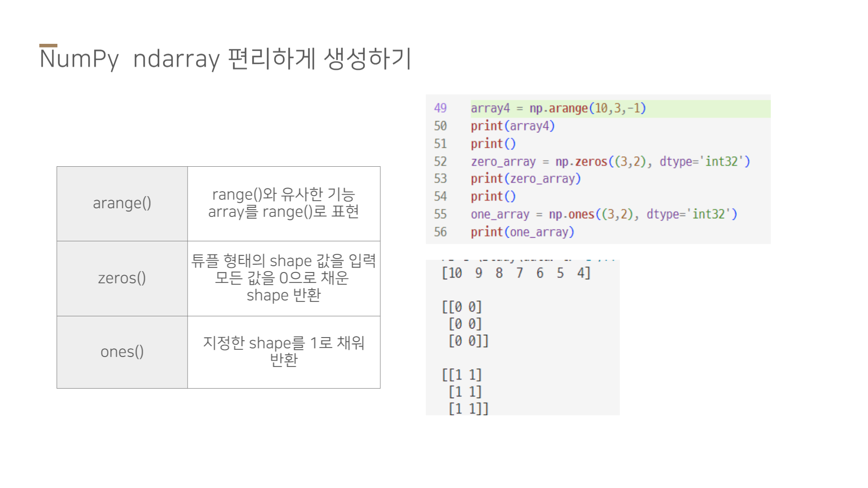Click the [10 9 8 7 6 5 4] output
The width and height of the screenshot is (868, 488).
click(x=516, y=273)
